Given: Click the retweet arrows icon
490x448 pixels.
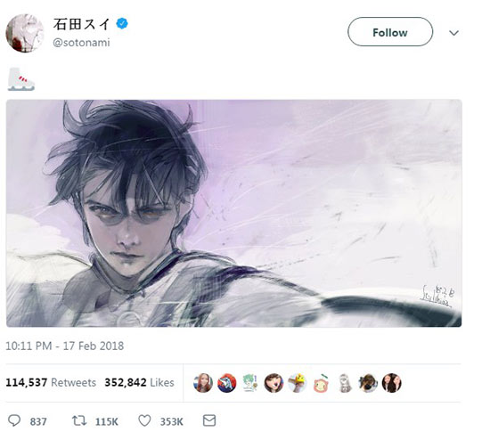Looking at the screenshot, I should [x=79, y=420].
